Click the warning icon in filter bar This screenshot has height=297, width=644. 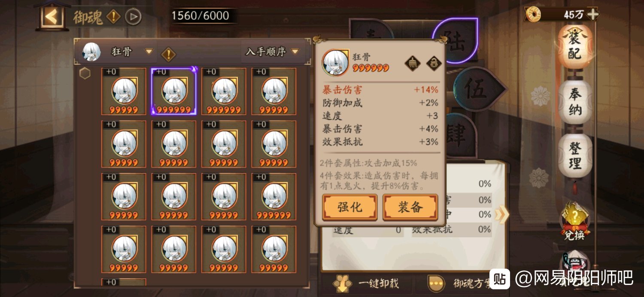click(169, 55)
